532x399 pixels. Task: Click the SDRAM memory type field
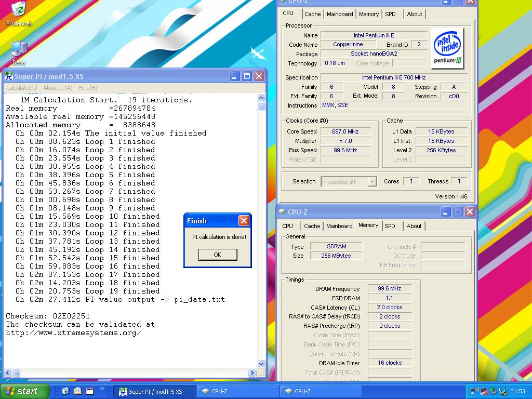click(336, 246)
